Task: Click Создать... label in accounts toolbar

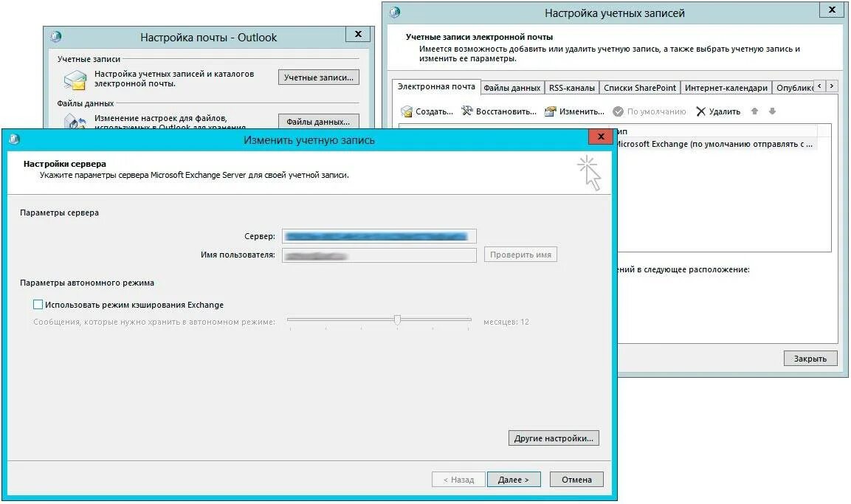Action: [x=434, y=111]
